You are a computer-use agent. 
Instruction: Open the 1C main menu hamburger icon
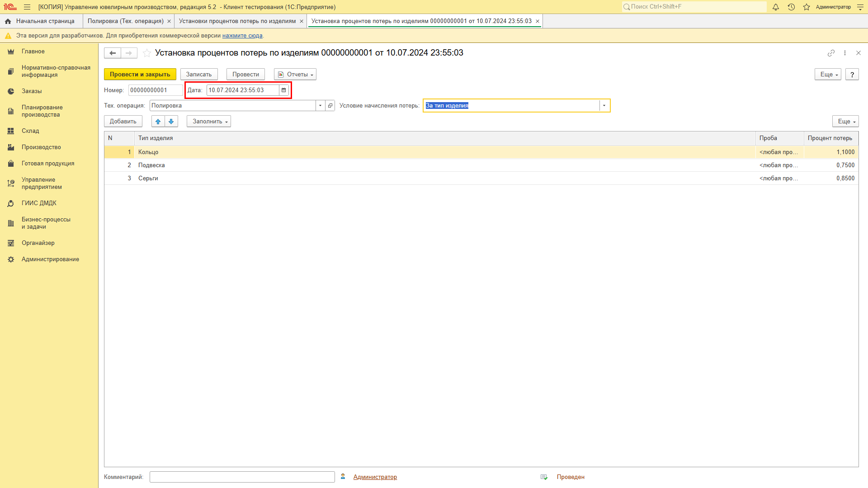point(27,7)
